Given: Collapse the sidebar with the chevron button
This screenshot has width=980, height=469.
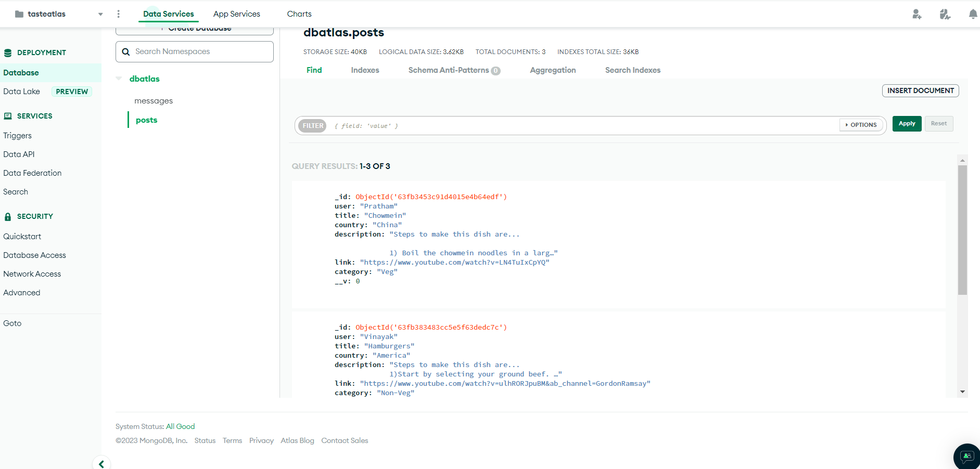Looking at the screenshot, I should coord(101,464).
